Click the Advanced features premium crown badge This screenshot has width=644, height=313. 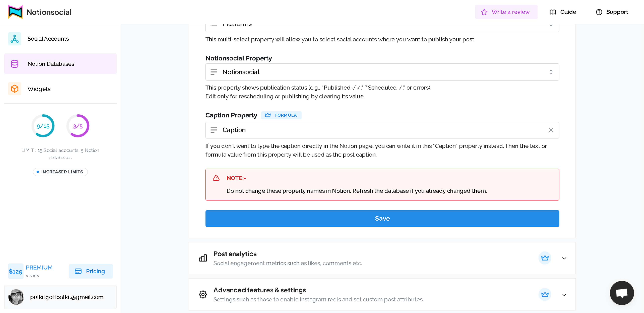545,295
